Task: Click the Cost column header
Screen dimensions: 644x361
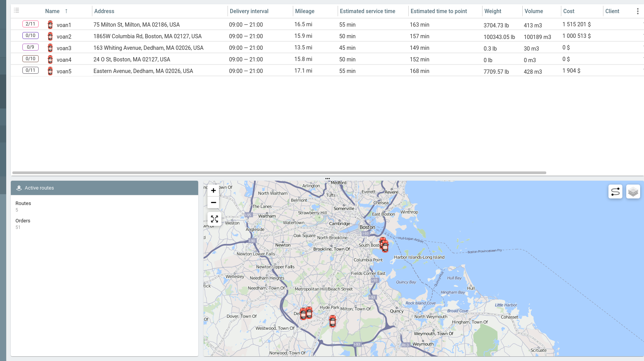Action: pyautogui.click(x=569, y=11)
